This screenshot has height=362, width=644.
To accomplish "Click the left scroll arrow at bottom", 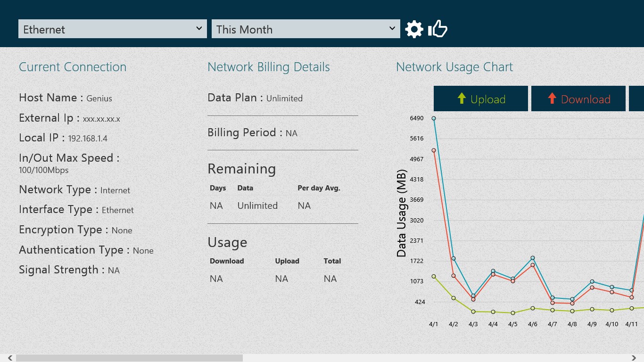I will (x=10, y=358).
